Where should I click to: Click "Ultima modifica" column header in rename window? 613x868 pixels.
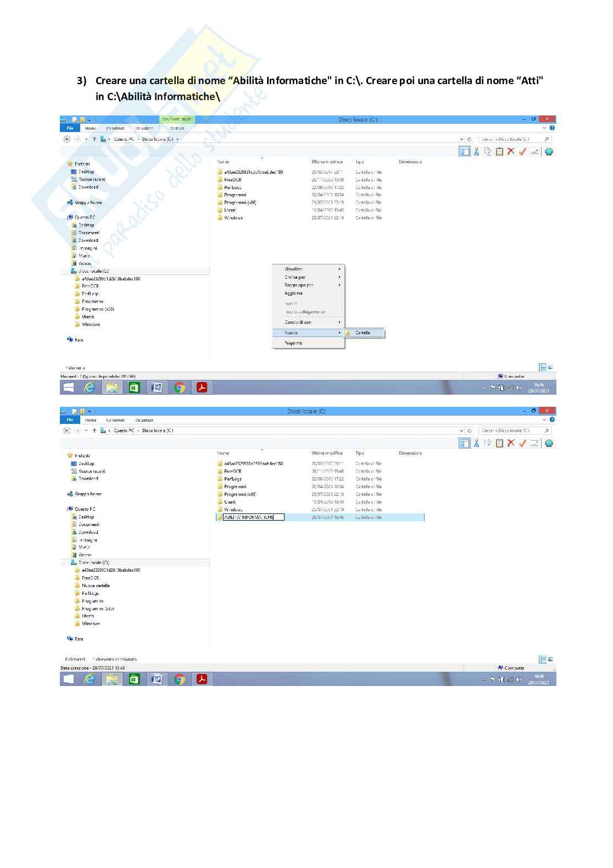(327, 454)
